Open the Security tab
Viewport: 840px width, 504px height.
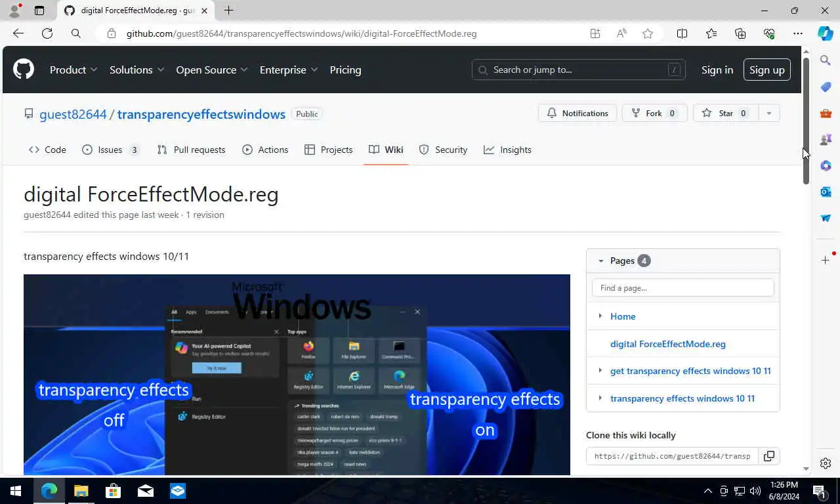[x=443, y=150]
